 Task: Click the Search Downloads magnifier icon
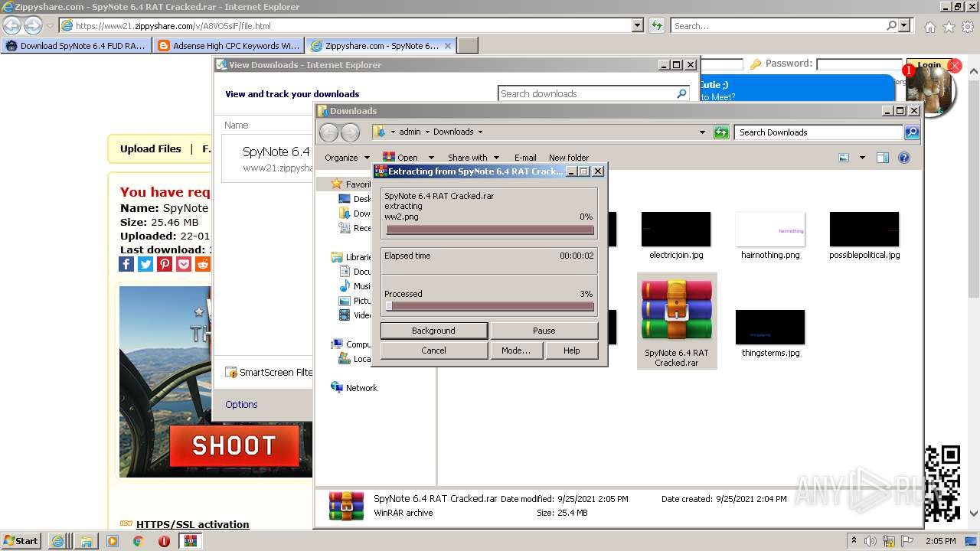point(911,132)
